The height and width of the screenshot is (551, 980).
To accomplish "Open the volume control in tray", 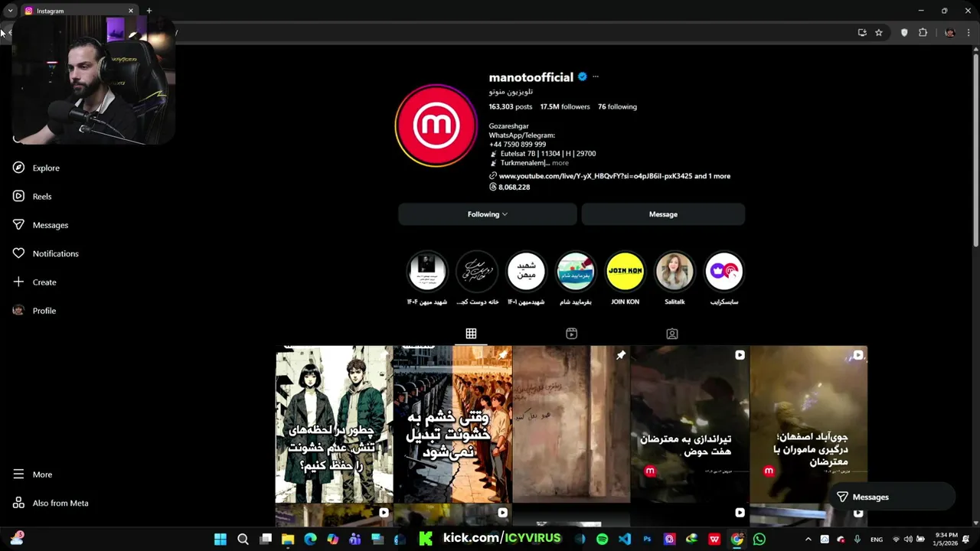I will click(x=908, y=540).
